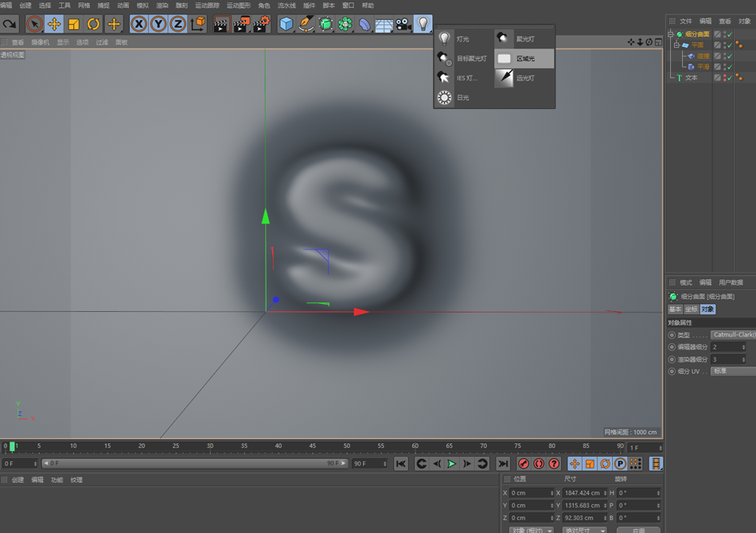The height and width of the screenshot is (533, 756).
Task: Click the light bulb toolbar icon
Action: point(423,24)
